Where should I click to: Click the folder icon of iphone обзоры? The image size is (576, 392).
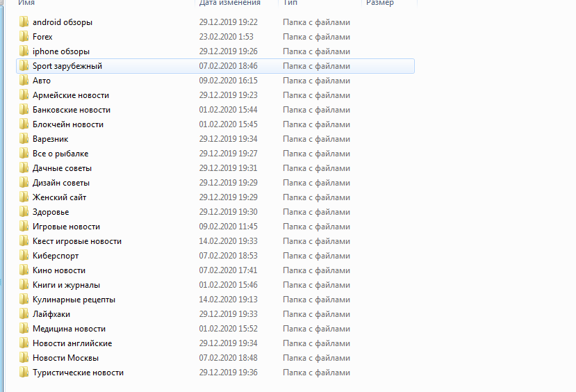pyautogui.click(x=24, y=51)
